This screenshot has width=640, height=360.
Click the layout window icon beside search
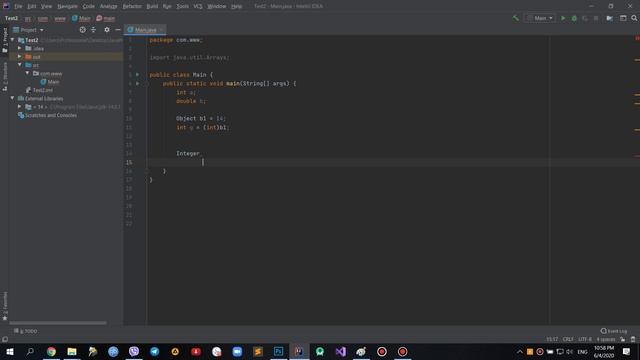coord(623,18)
